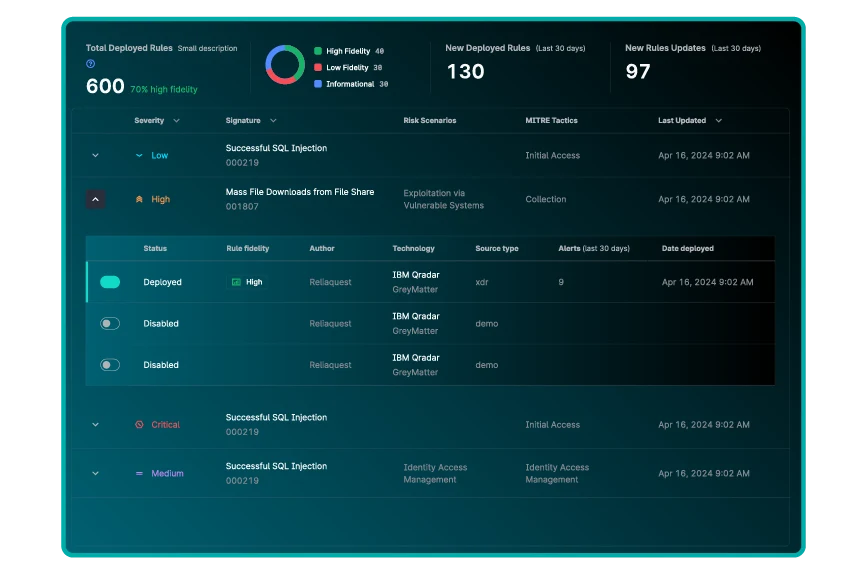
Task: Click the blue Informational legend swatch
Action: (318, 84)
